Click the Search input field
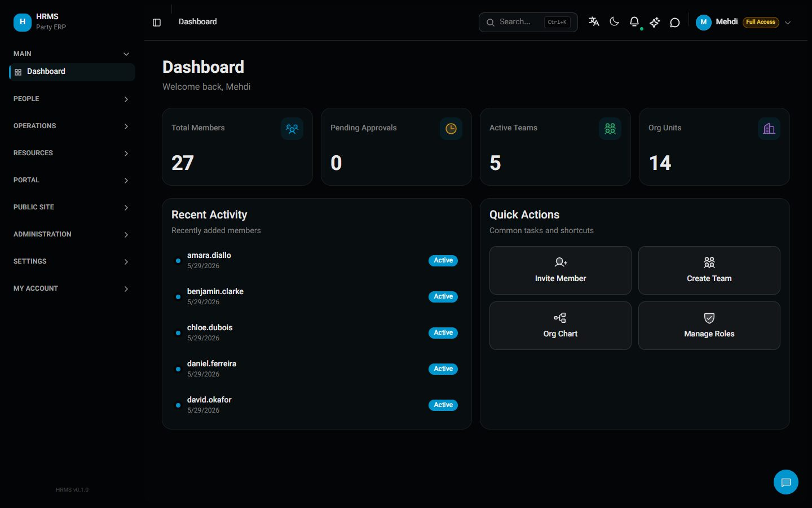This screenshot has width=812, height=508. 528,22
